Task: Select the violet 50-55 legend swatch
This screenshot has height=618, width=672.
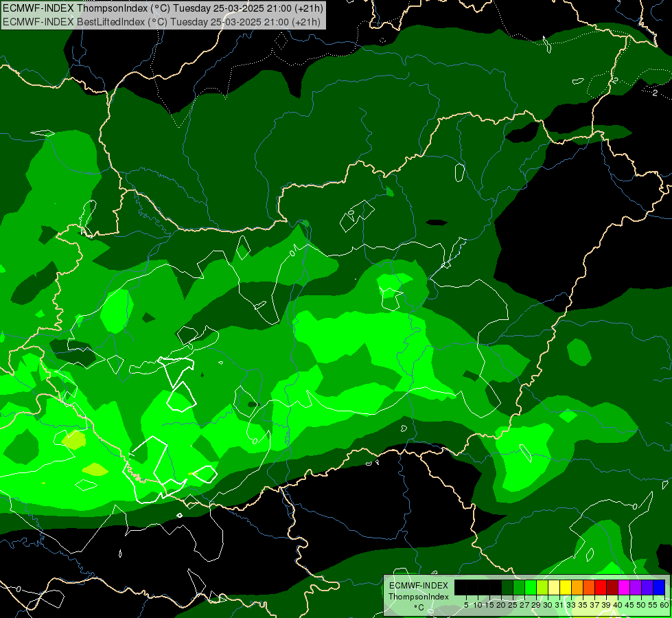Action: 647,587
